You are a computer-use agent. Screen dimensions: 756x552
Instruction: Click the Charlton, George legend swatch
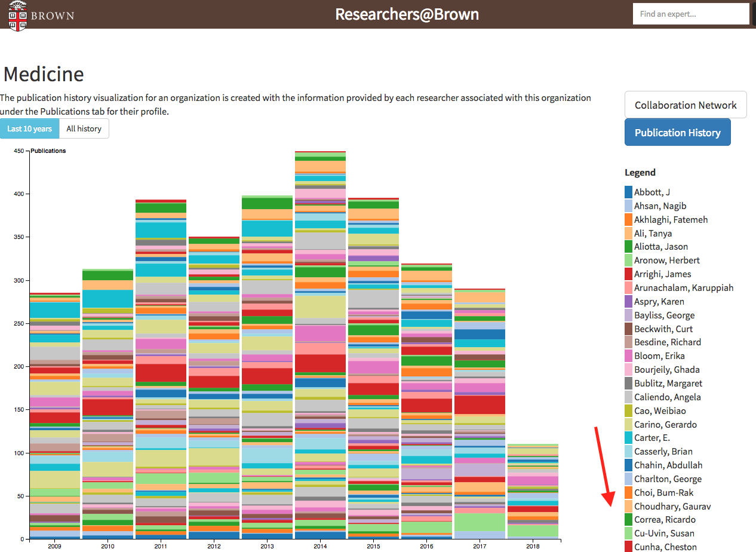click(628, 479)
